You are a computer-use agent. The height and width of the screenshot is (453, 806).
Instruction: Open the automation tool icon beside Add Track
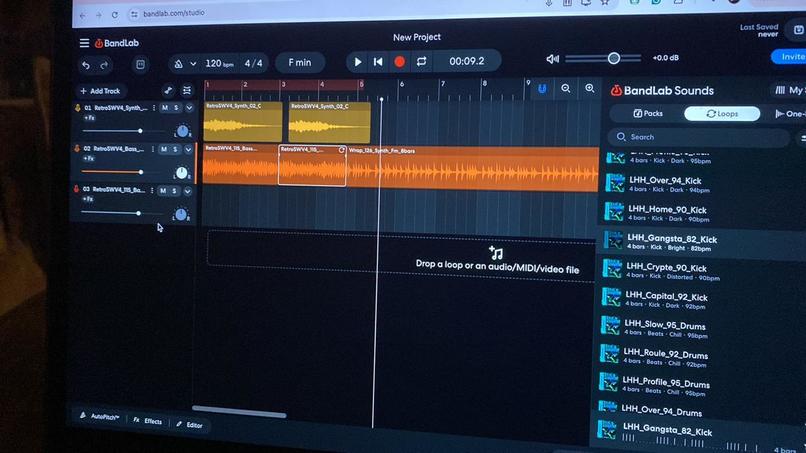(168, 90)
